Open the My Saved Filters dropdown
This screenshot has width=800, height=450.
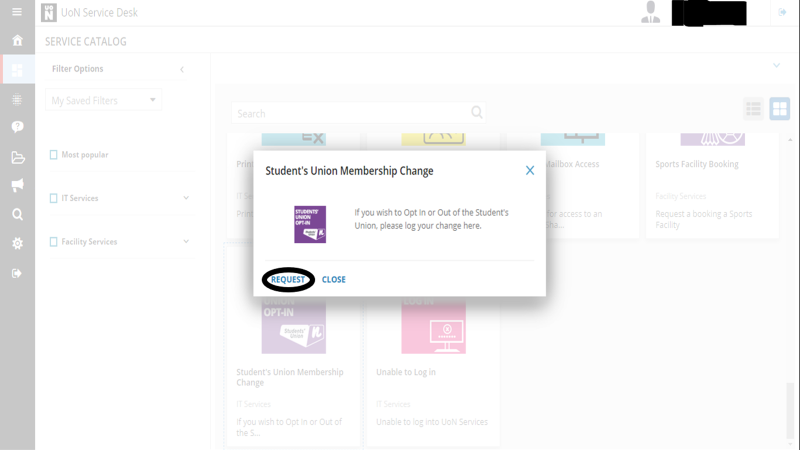coord(104,100)
